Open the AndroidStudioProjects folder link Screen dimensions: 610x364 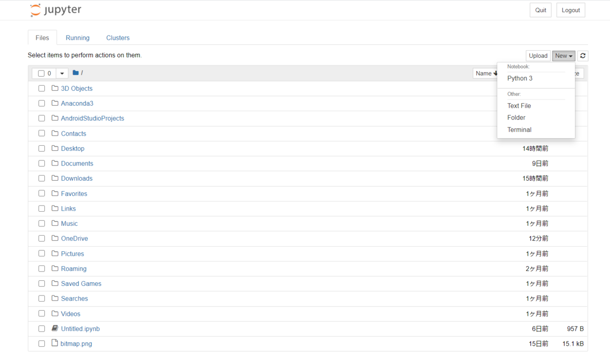tap(93, 118)
